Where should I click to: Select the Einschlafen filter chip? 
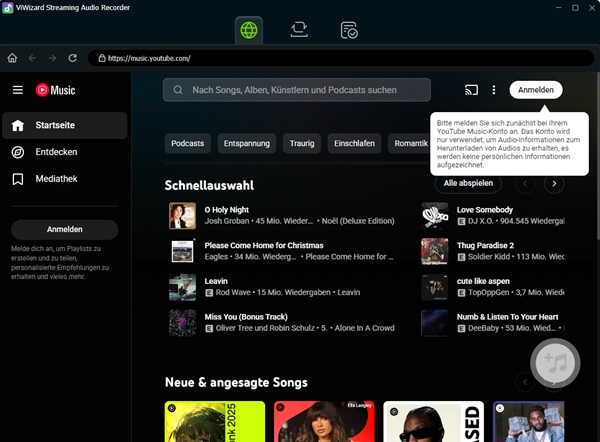coord(354,144)
